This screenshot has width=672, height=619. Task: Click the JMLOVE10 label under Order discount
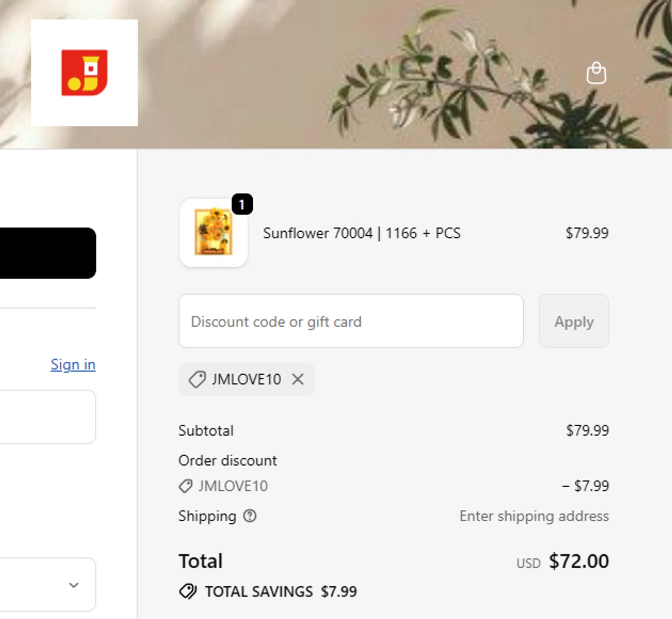click(233, 486)
